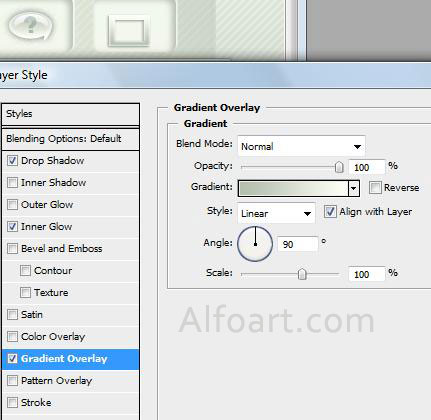This screenshot has height=420, width=431.
Task: Uncheck the Drop Shadow checkbox
Action: (x=12, y=161)
